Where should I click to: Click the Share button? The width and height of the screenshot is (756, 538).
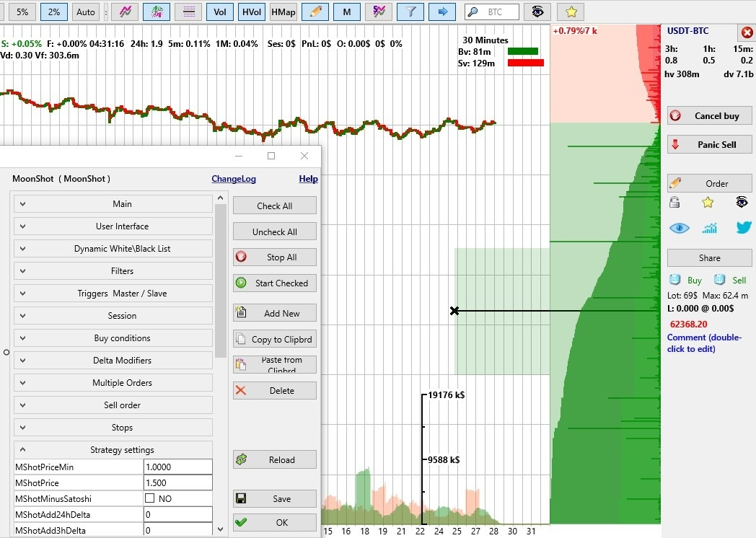[x=709, y=258]
